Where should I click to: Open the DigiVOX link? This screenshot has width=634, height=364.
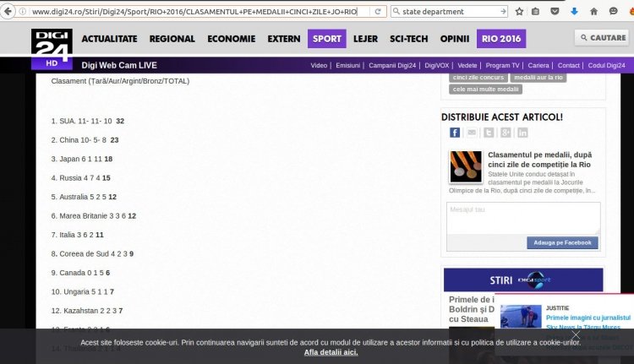[x=437, y=65]
